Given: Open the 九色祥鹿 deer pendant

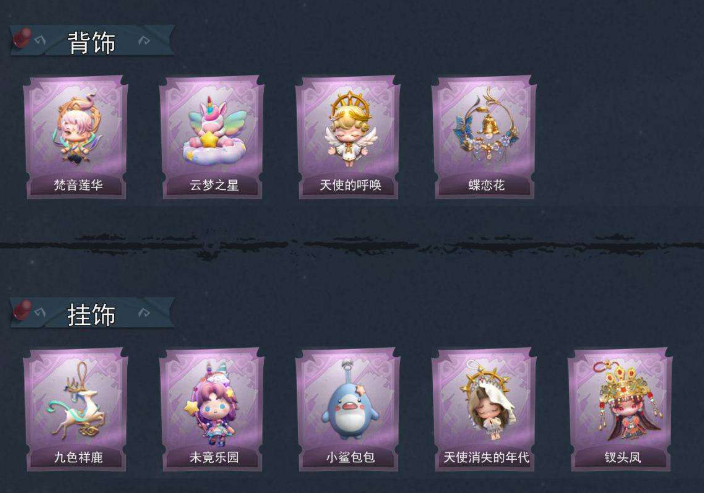Looking at the screenshot, I should [76, 409].
